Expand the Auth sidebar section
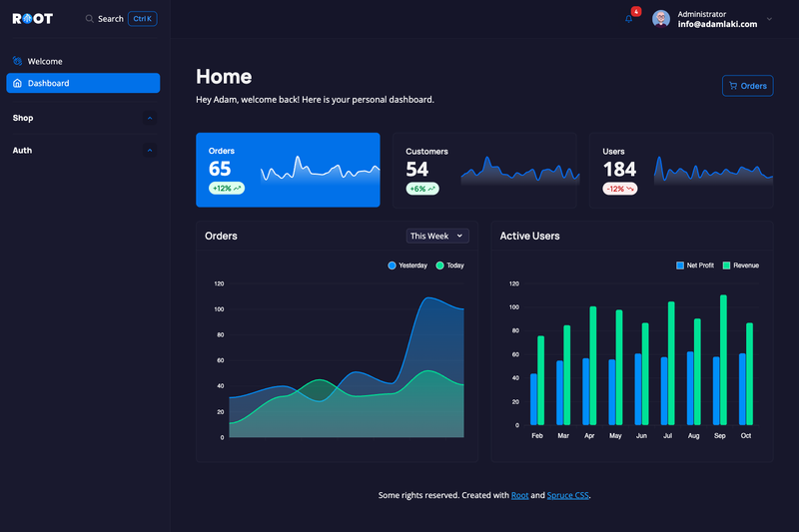The width and height of the screenshot is (799, 532). coord(83,150)
